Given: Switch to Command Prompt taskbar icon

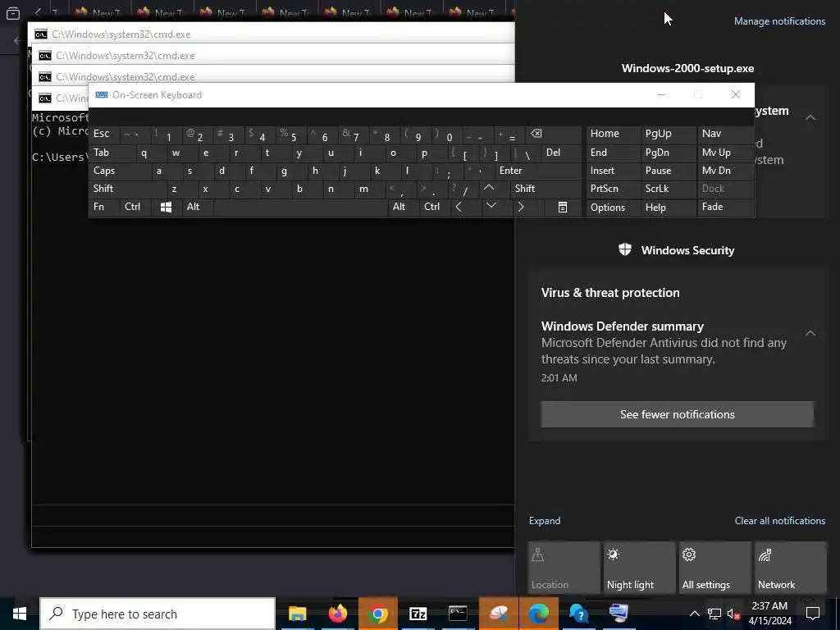Looking at the screenshot, I should click(458, 614).
